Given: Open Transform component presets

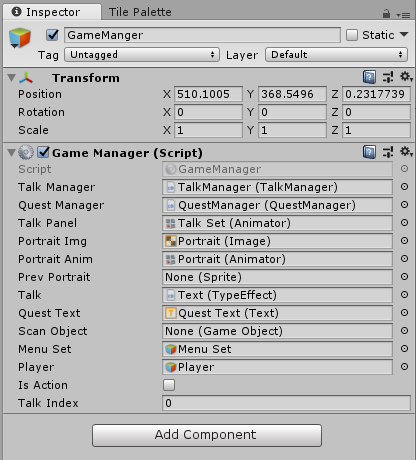Looking at the screenshot, I should [x=388, y=77].
